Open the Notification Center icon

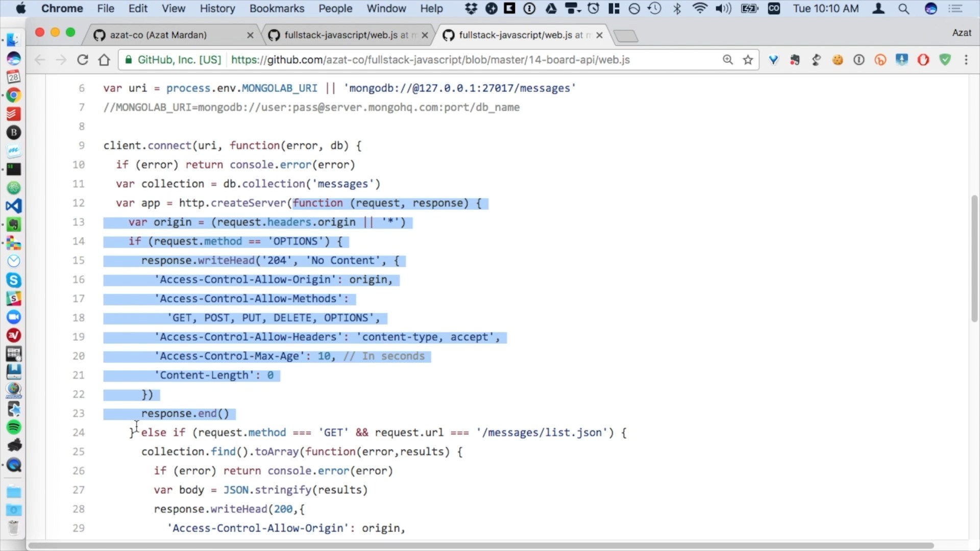(x=955, y=9)
